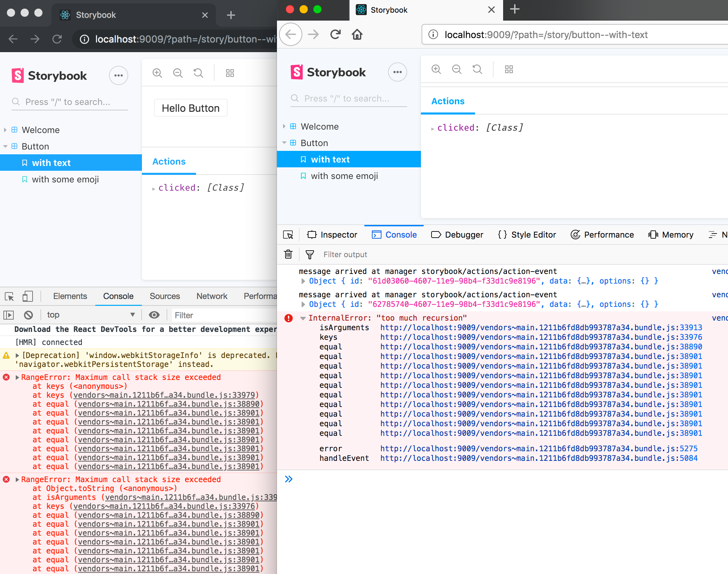Image resolution: width=728 pixels, height=574 pixels.
Task: Switch to Sources tab in Chrome DevTools
Action: click(165, 296)
